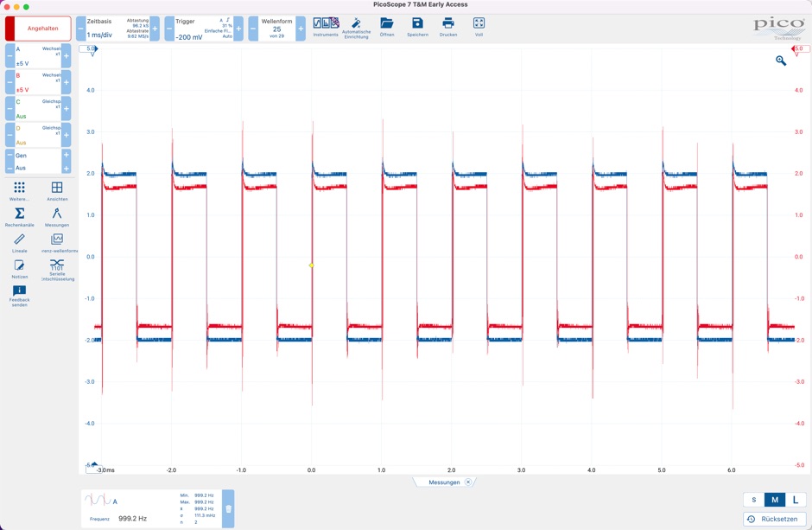Close the Messungen tab
Screen dimensions: 812x530
pos(468,482)
